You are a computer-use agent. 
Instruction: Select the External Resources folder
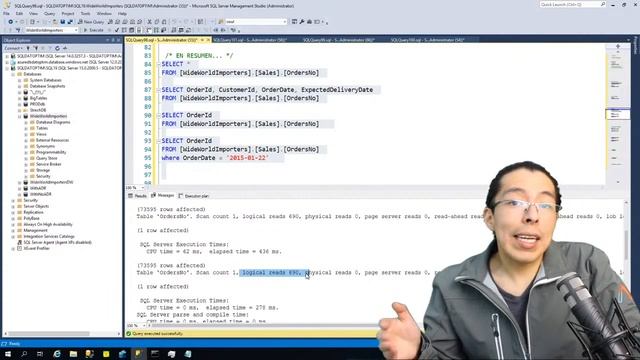point(52,140)
